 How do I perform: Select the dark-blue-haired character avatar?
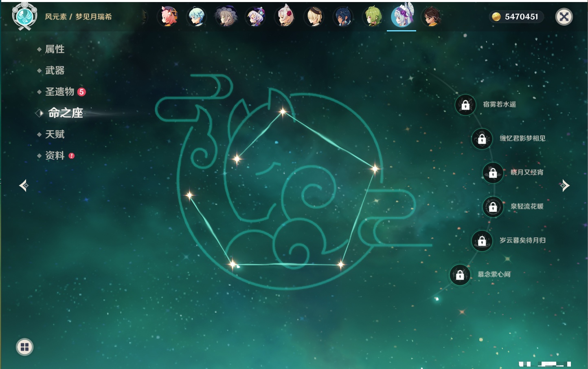coord(343,17)
